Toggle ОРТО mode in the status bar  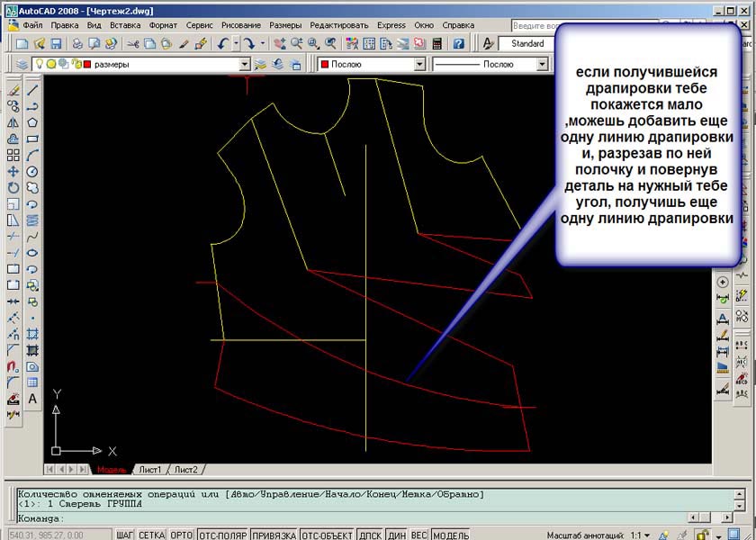(181, 535)
